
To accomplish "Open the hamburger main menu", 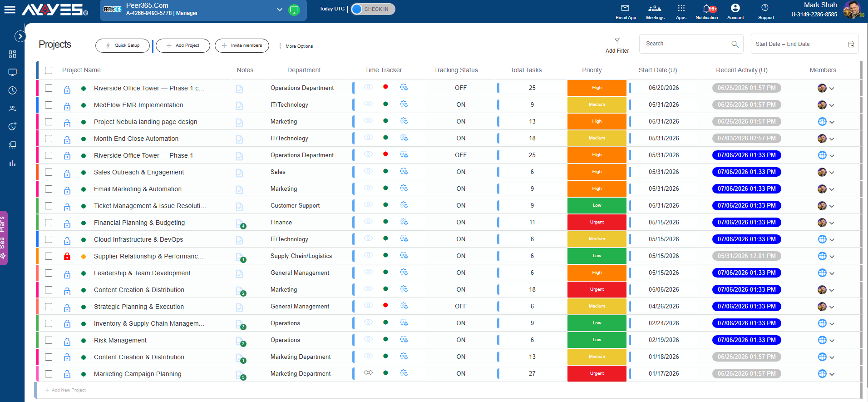I will [10, 10].
